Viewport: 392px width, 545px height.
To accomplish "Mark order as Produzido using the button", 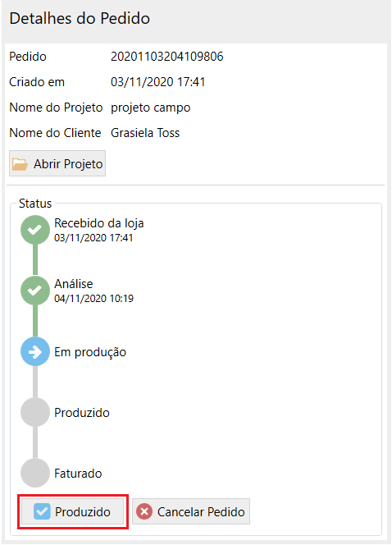I will [x=72, y=511].
